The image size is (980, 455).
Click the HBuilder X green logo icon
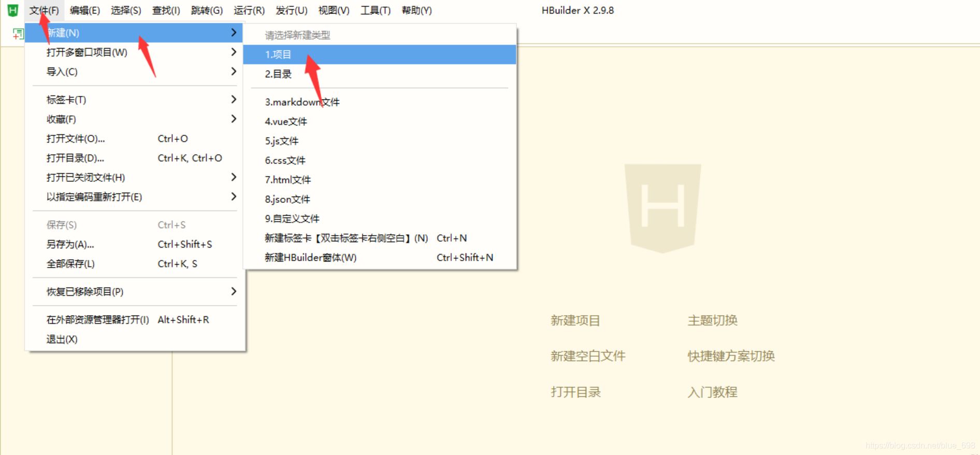(x=13, y=10)
